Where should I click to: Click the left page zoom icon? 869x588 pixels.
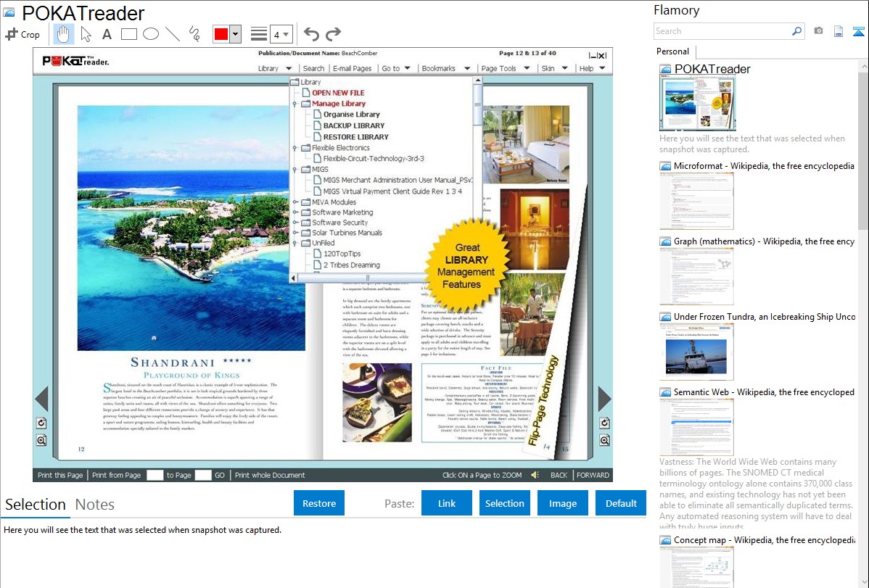pyautogui.click(x=41, y=440)
